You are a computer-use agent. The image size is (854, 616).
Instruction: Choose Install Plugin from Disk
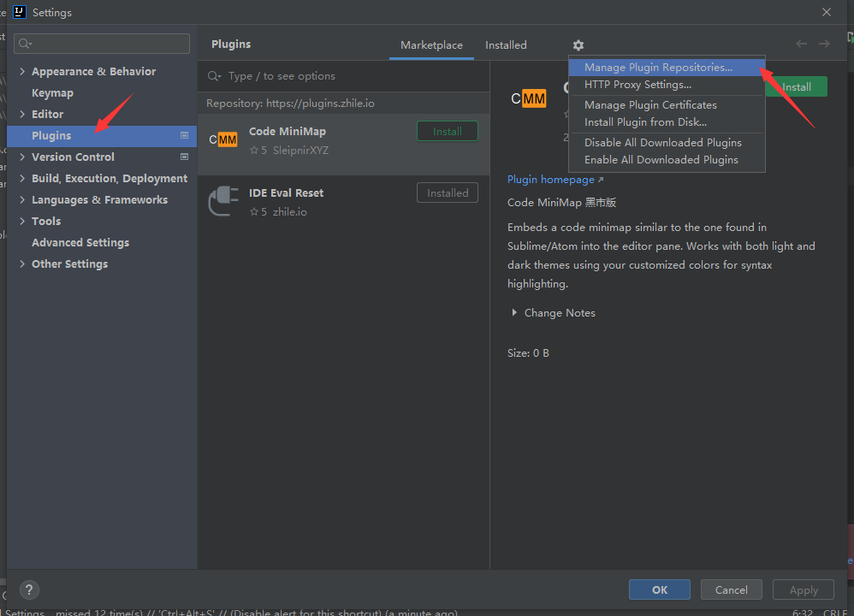tap(667, 122)
